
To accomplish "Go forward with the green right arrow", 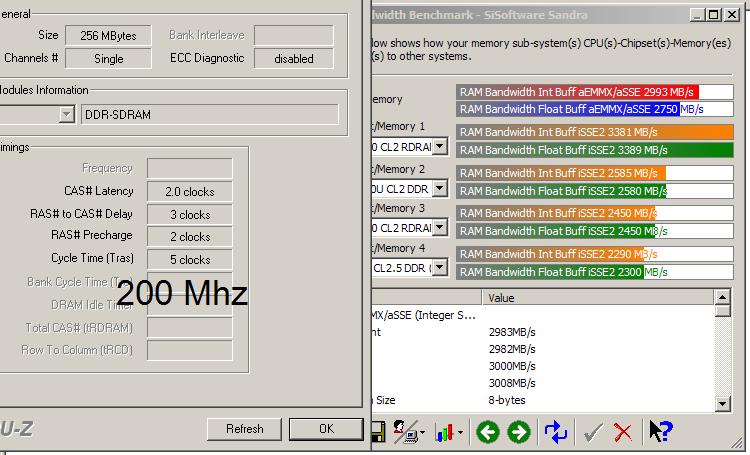I will pos(518,432).
